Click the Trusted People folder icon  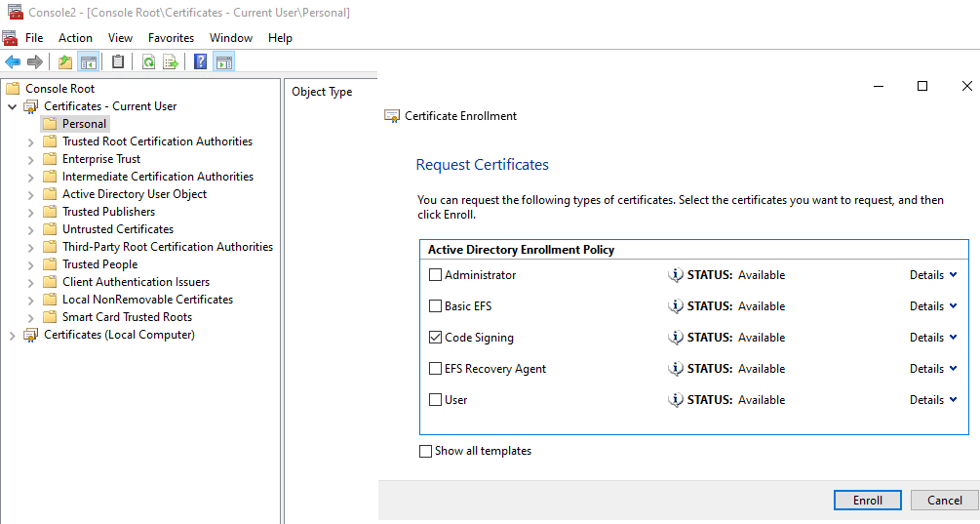click(50, 264)
